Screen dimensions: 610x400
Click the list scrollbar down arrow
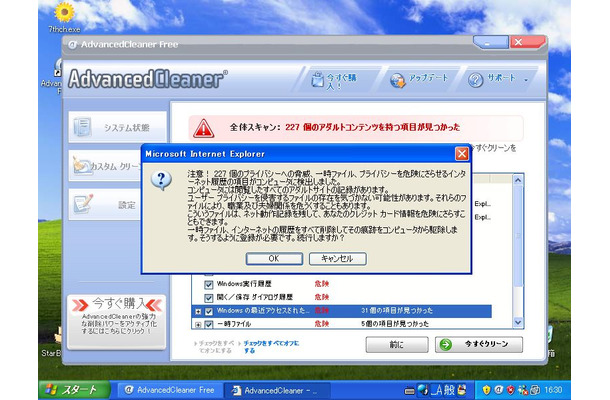(x=518, y=322)
